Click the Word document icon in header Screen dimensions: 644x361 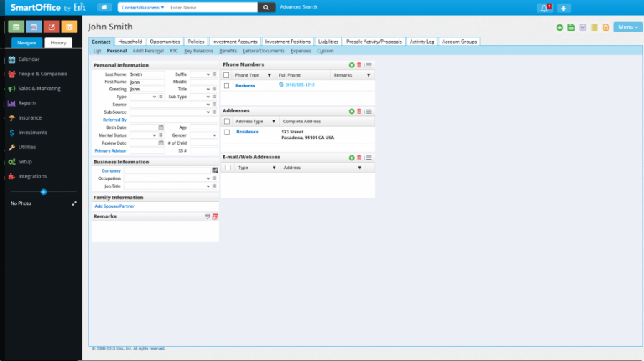[582, 27]
